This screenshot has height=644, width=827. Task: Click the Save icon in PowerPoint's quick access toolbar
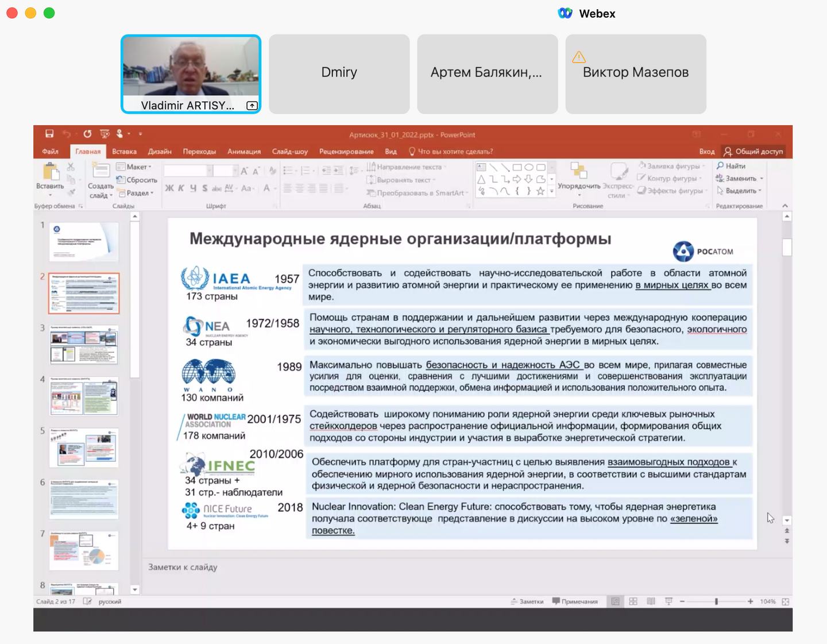click(x=49, y=134)
